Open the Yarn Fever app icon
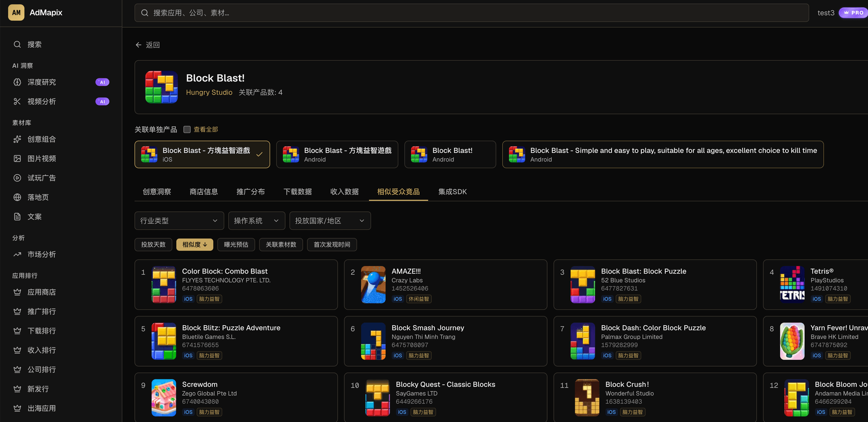Viewport: 868px width, 422px height. (x=792, y=341)
